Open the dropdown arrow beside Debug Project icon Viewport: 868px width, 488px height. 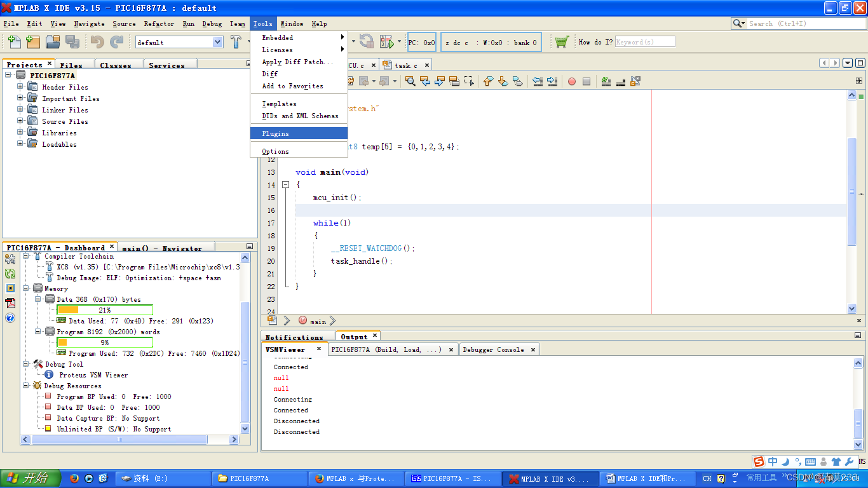[399, 42]
